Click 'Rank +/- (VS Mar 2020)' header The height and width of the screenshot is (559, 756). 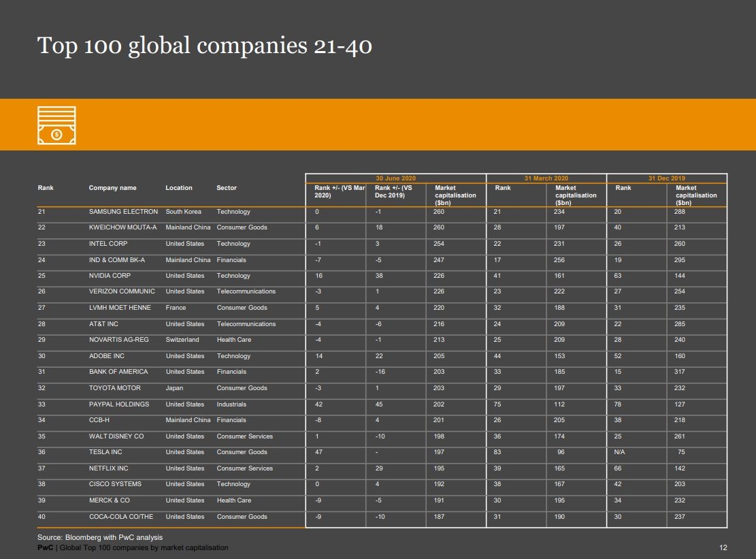tap(340, 191)
